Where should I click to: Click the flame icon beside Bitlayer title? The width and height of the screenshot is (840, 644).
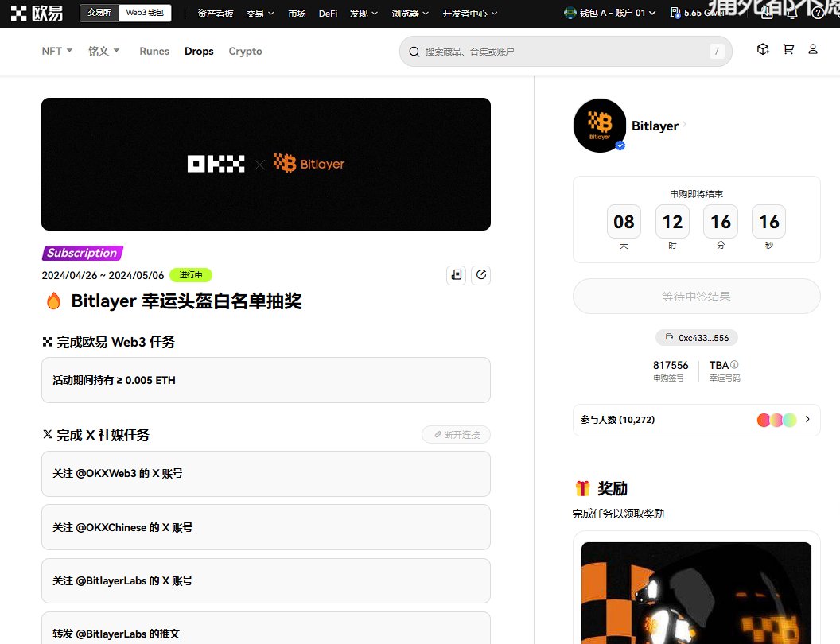coord(53,301)
